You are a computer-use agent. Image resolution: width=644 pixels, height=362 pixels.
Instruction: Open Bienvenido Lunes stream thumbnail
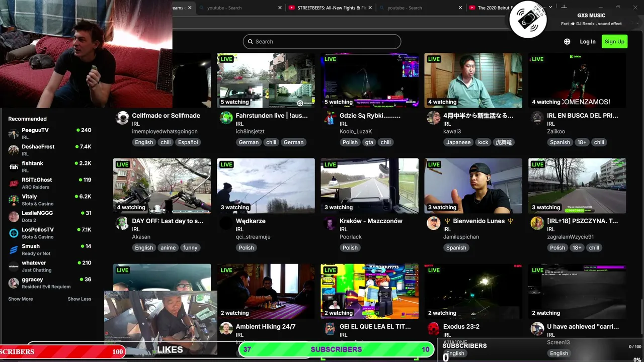tap(473, 186)
